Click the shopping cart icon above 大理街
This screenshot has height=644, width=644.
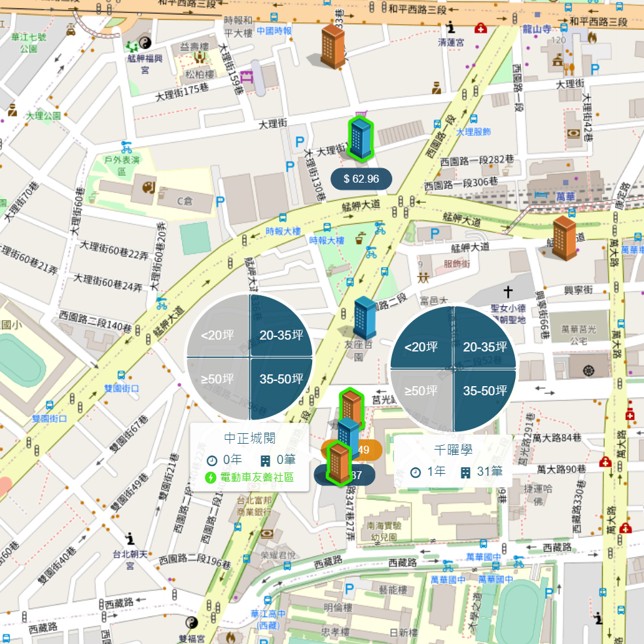tap(361, 113)
